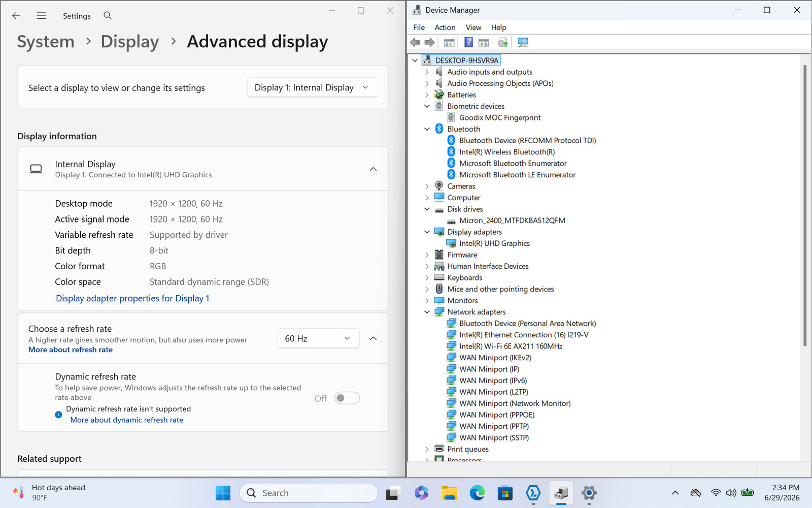Viewport: 812px width, 508px height.
Task: Collapse the Network adapters tree node
Action: [427, 312]
